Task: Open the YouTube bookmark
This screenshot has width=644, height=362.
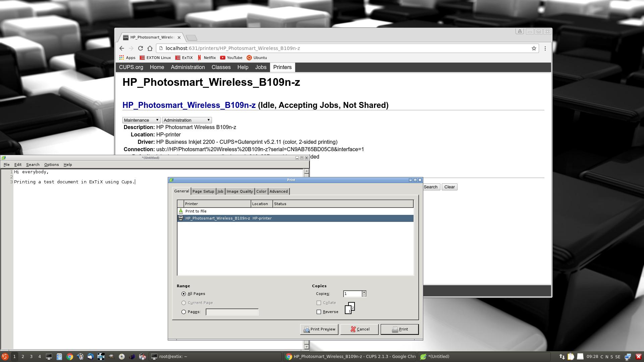Action: [231, 58]
